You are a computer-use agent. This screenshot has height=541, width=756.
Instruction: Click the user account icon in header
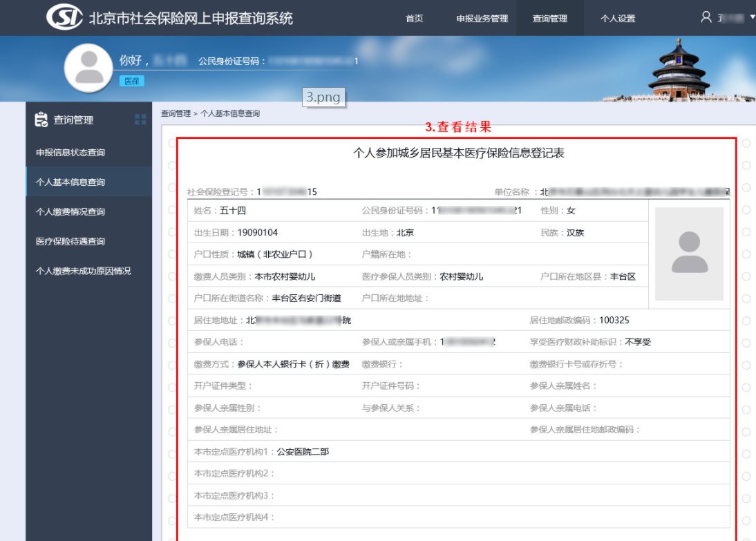[706, 17]
